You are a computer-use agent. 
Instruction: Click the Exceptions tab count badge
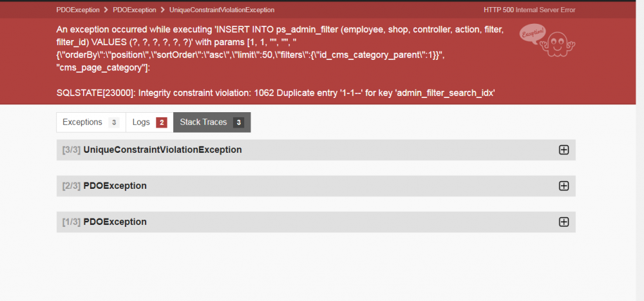click(113, 122)
